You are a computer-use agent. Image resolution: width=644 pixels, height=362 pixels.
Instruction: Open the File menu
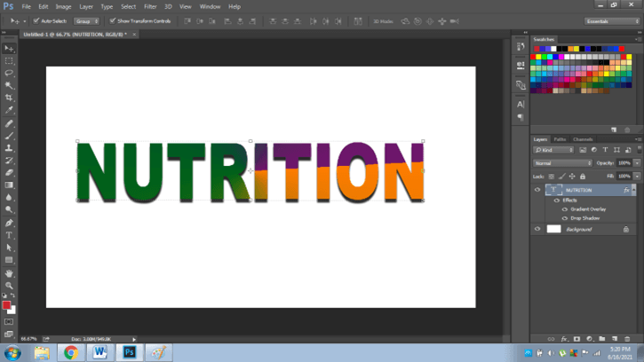click(27, 6)
